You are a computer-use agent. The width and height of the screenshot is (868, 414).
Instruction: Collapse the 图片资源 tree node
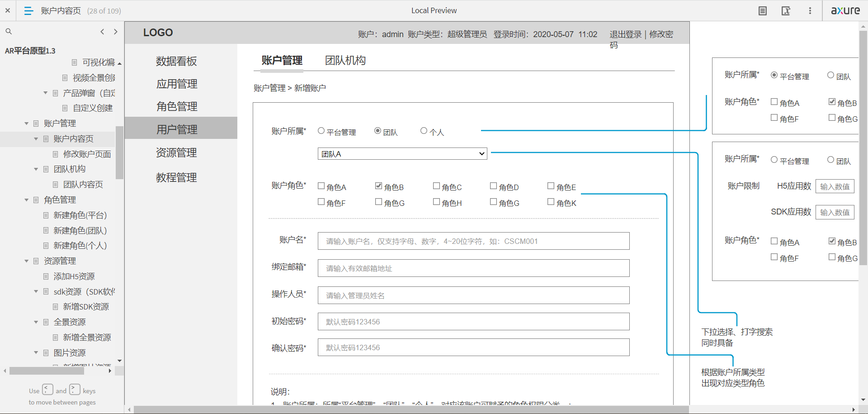pos(36,352)
